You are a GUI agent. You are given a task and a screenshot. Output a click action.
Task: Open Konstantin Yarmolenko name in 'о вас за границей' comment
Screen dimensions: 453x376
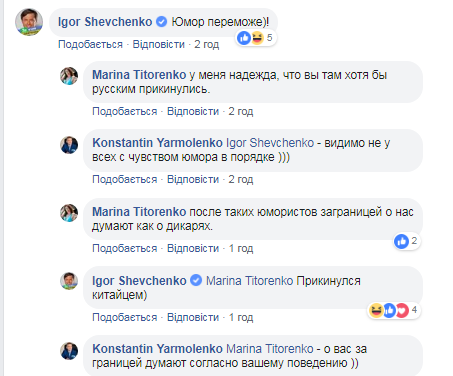tap(157, 349)
